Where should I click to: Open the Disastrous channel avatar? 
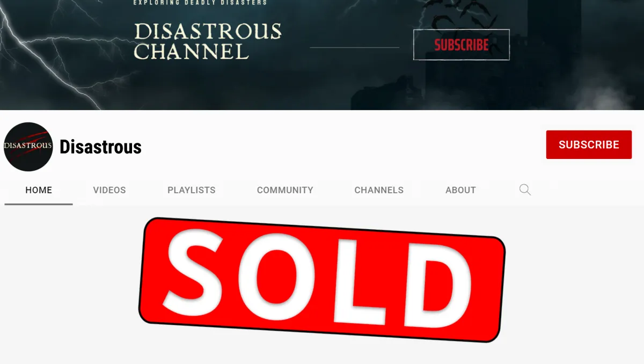click(x=28, y=147)
